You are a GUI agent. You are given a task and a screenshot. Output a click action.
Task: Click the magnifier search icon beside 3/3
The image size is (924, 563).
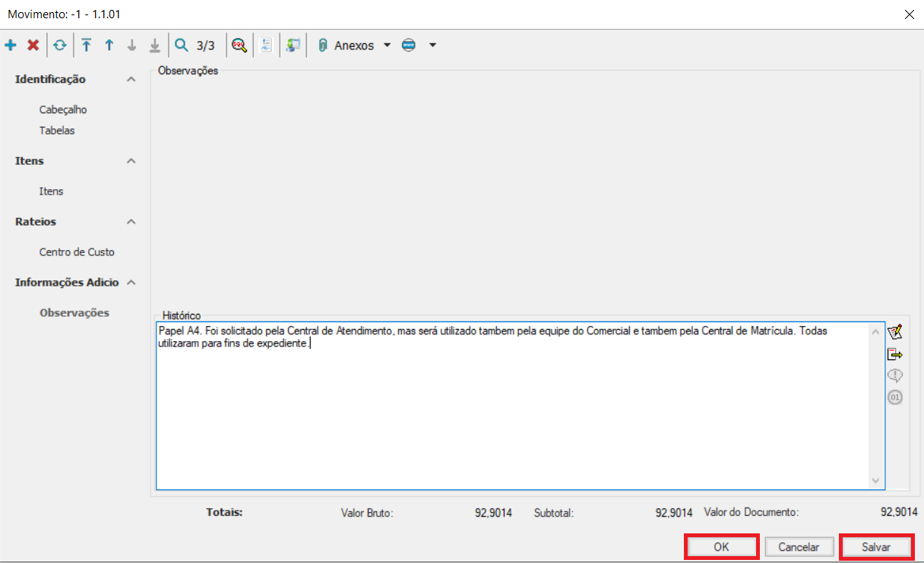click(x=181, y=46)
